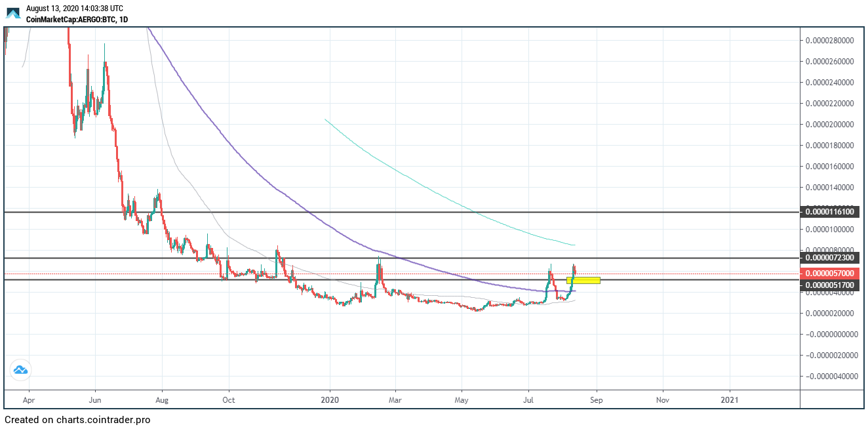The height and width of the screenshot is (429, 868).
Task: Click the 0.0000072300 price level label
Action: click(830, 258)
